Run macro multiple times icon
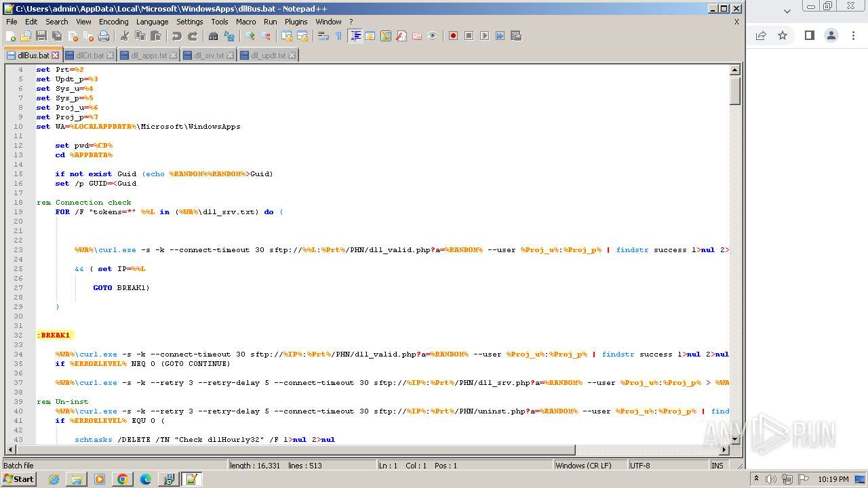868x488 pixels. (x=500, y=36)
